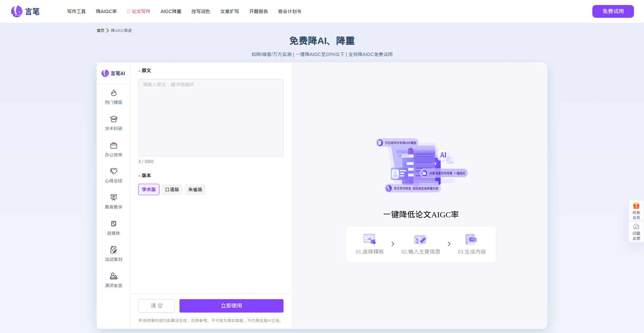
Task: Click the 言笔AI logo in panel
Action: click(x=113, y=73)
